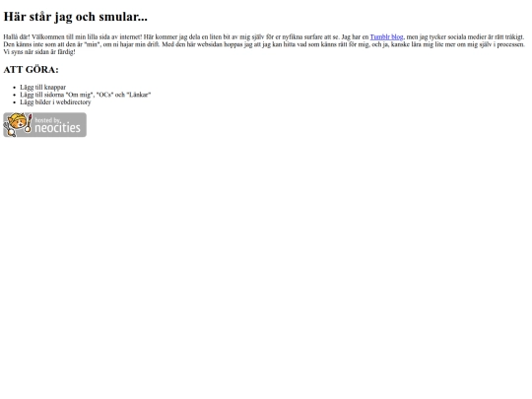Select "Lägg bilder i webdirectory" list item

tap(55, 102)
